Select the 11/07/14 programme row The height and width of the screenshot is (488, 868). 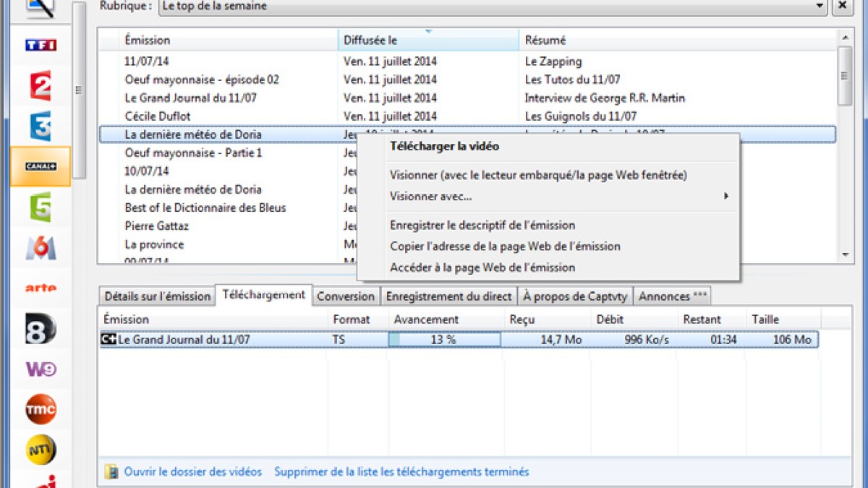coord(467,61)
